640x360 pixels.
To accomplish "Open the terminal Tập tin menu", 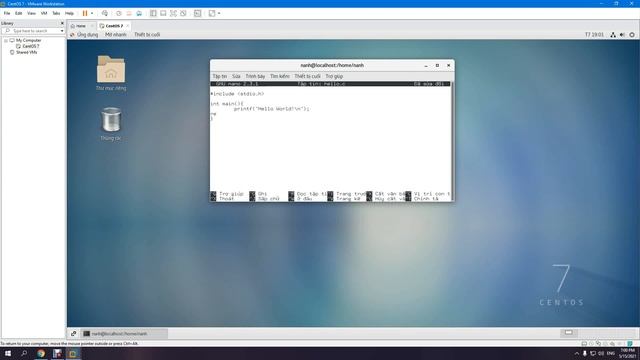I will point(220,76).
